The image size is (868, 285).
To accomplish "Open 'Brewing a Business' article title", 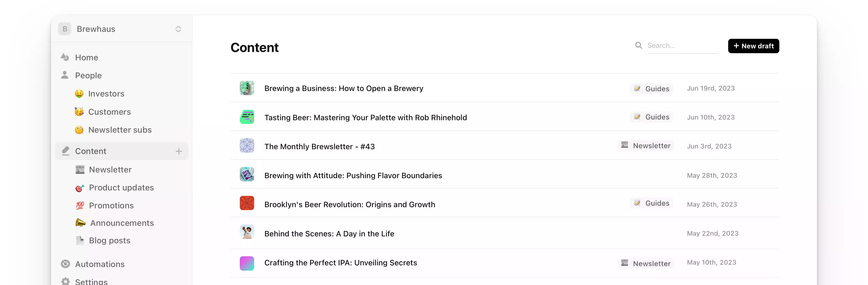I will [344, 88].
